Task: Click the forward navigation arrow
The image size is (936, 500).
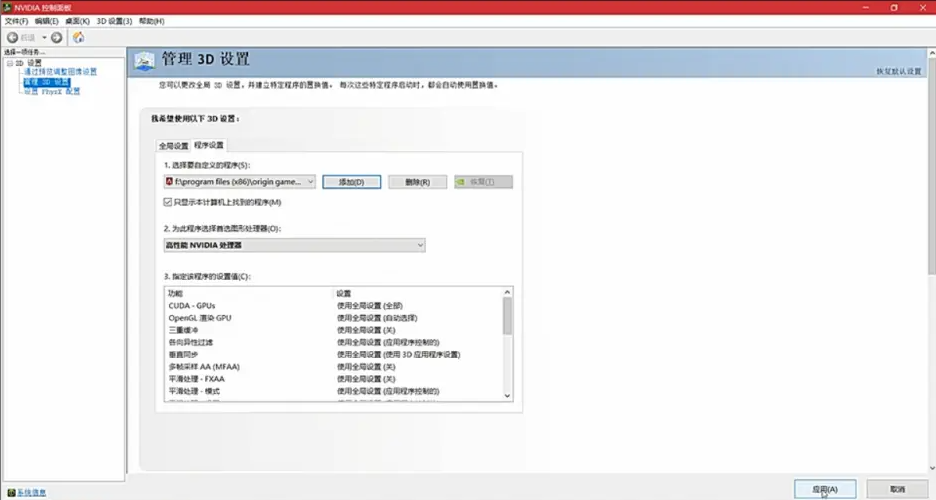Action: click(56, 38)
